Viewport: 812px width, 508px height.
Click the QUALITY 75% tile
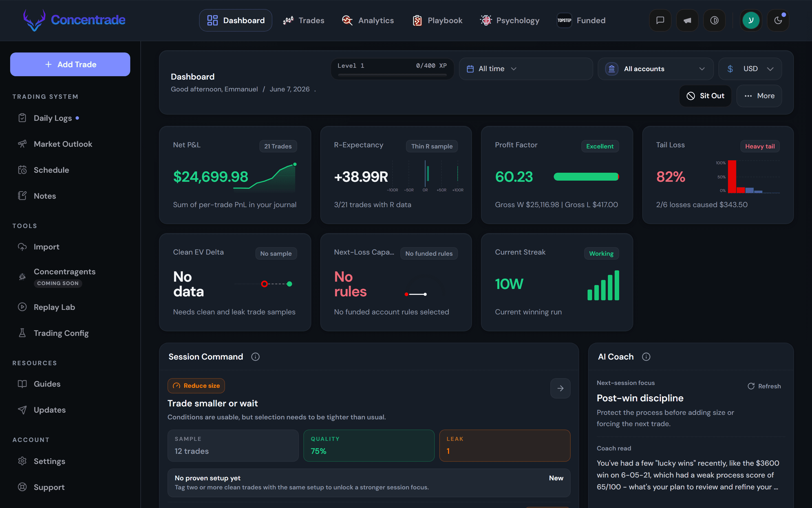click(x=369, y=446)
